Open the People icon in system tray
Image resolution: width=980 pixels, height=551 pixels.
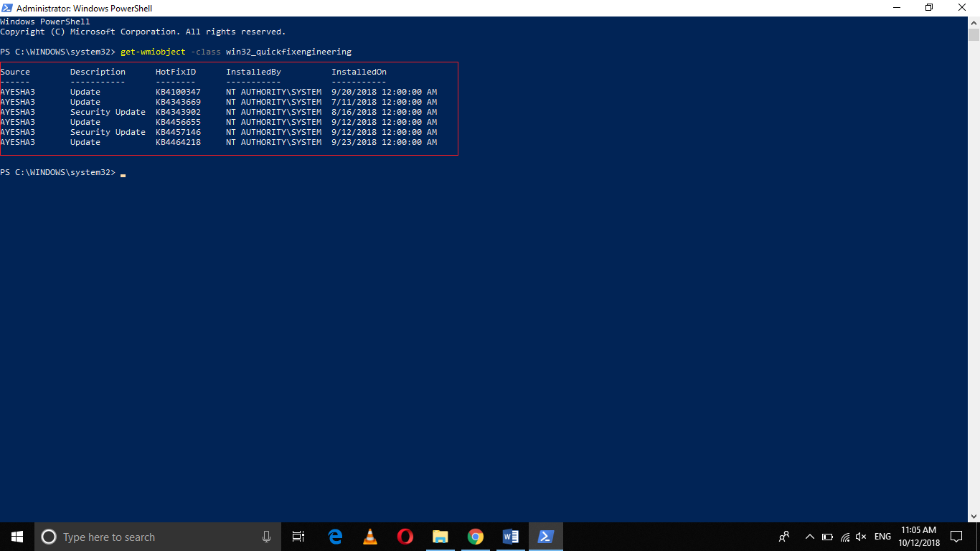pos(784,537)
